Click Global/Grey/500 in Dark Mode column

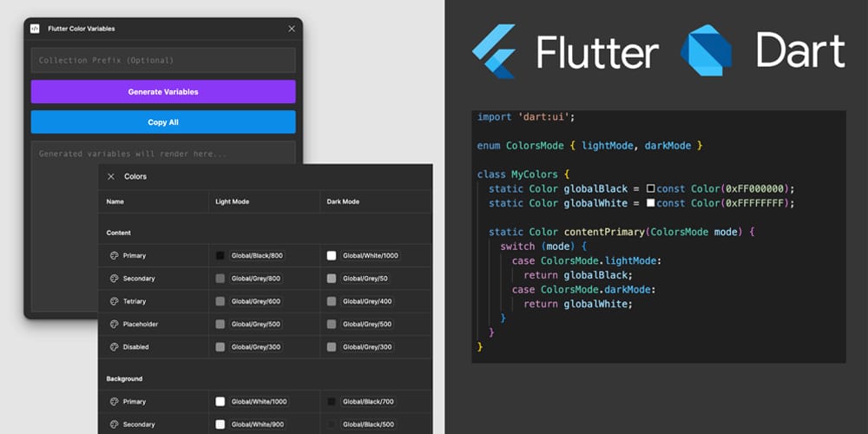pos(367,324)
